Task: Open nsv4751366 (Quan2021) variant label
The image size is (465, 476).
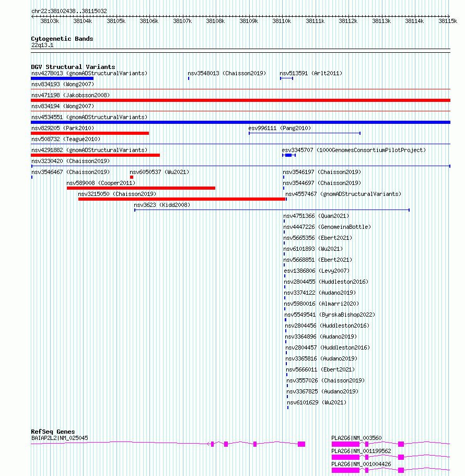Action: coord(316,216)
